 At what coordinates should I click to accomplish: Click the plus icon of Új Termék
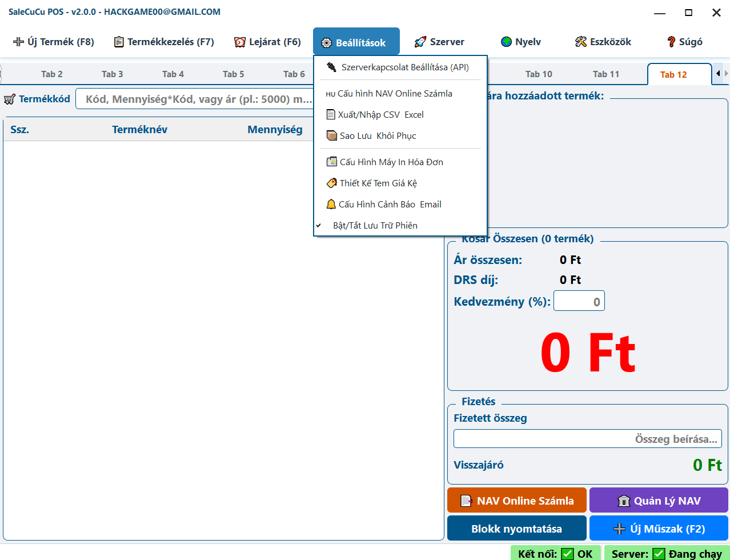point(18,42)
